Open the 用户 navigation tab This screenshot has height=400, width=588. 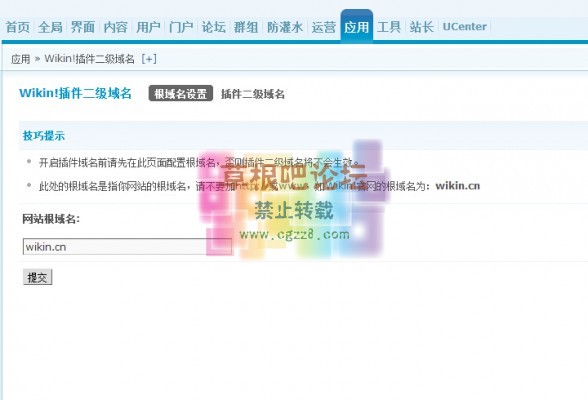148,27
